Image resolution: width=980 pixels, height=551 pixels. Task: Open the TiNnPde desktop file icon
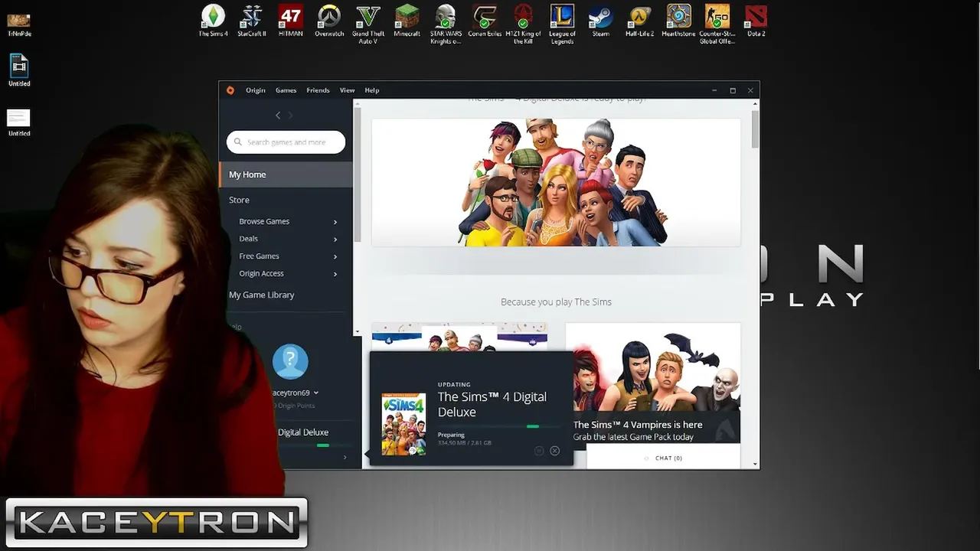tap(19, 24)
